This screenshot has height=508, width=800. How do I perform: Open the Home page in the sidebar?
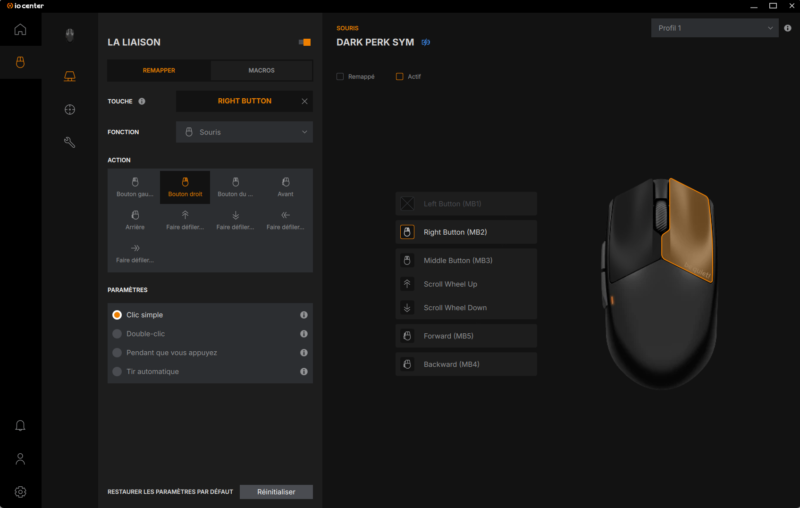coord(20,29)
